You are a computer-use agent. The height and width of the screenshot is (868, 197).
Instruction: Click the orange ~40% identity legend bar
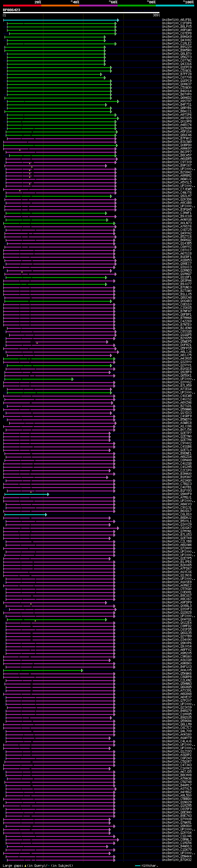(60, 6)
